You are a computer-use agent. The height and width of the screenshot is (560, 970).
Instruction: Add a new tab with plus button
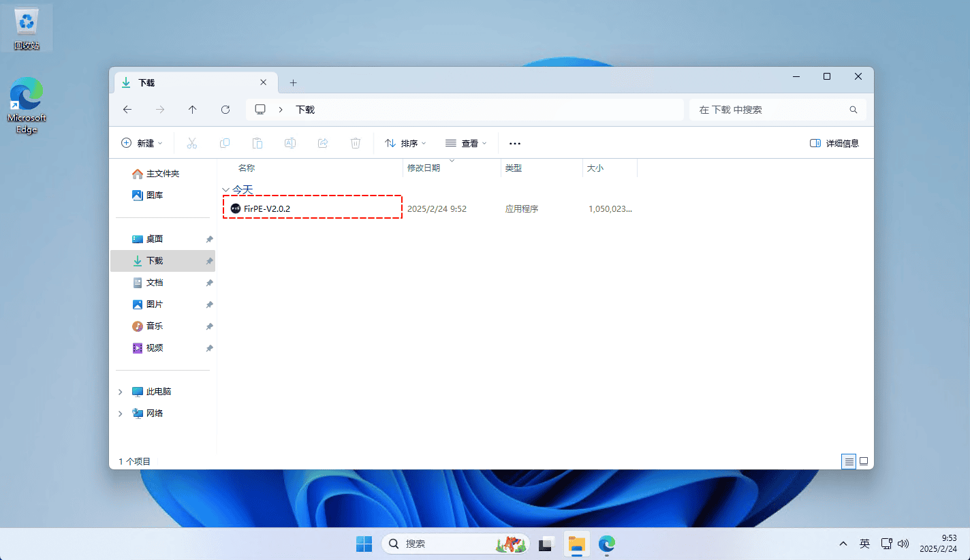[x=294, y=82]
